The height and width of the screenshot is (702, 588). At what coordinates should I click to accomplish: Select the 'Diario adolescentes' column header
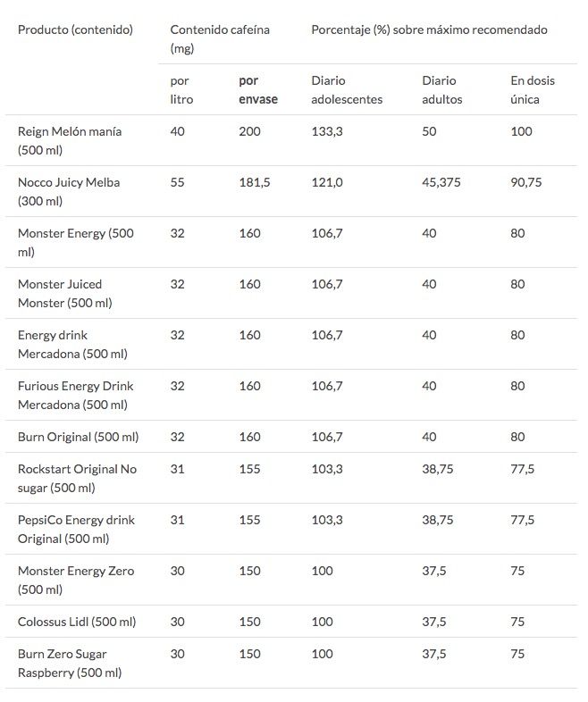click(x=347, y=89)
